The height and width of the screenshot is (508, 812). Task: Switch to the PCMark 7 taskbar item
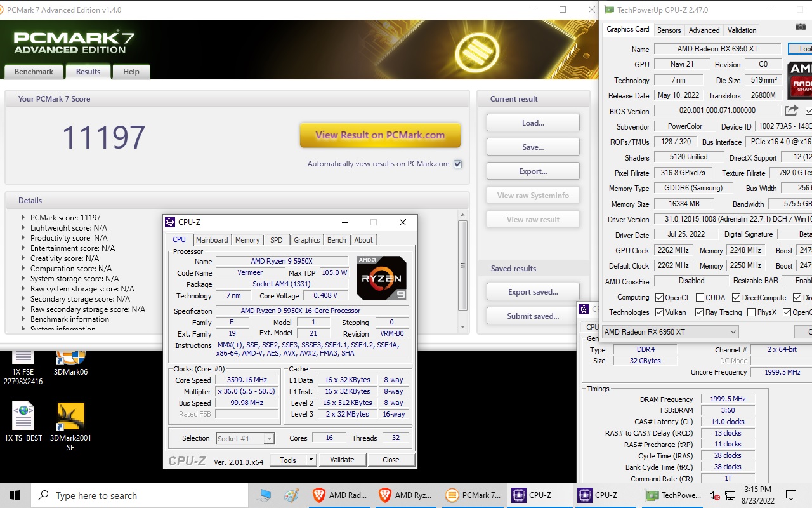(x=472, y=495)
